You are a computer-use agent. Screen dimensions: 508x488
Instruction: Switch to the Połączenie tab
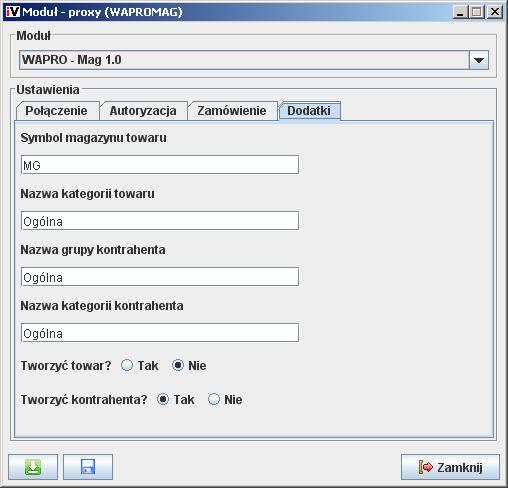click(x=56, y=111)
